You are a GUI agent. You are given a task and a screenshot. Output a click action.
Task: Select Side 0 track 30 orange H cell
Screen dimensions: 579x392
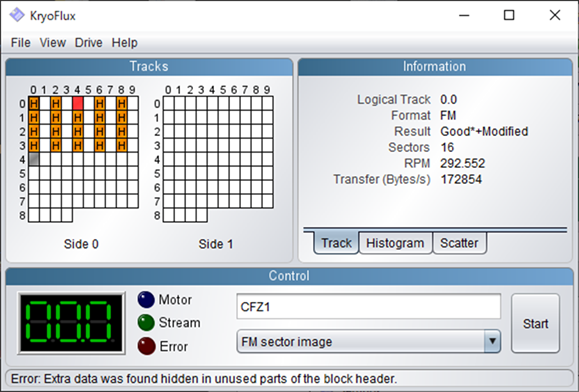[x=34, y=145]
